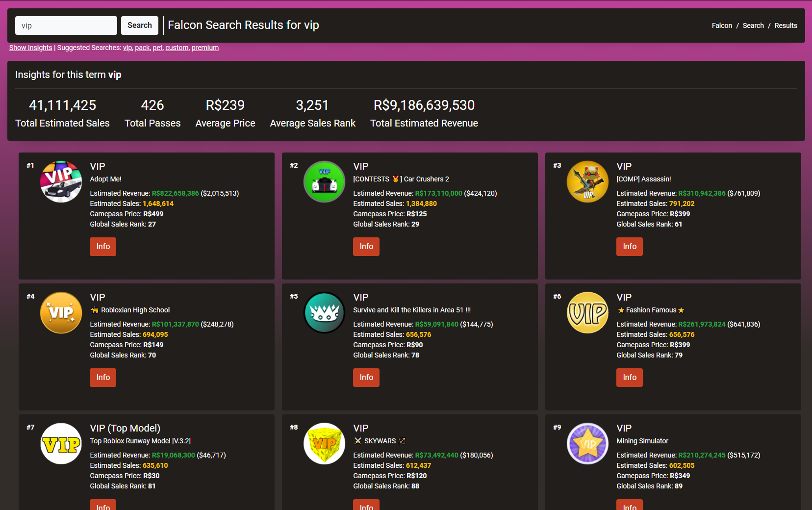Click the 3,251 average sales rank value
Viewport: 812px width, 510px height.
pos(312,105)
